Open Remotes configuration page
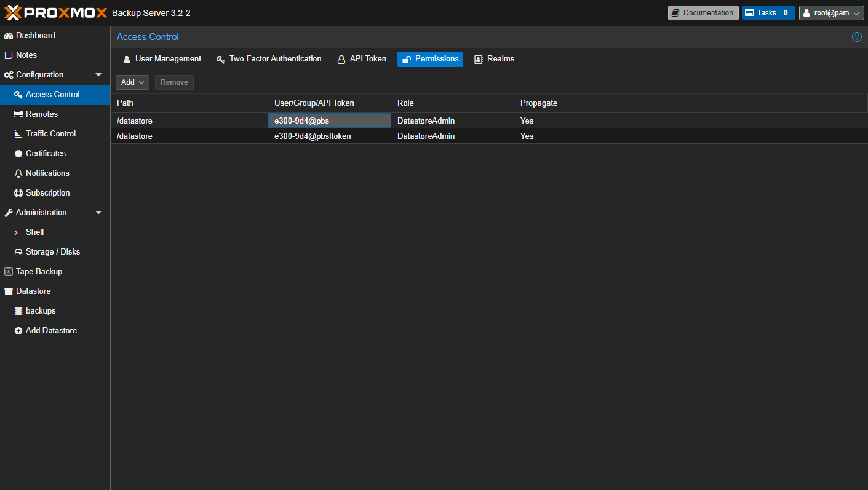The image size is (868, 490). [x=55, y=114]
